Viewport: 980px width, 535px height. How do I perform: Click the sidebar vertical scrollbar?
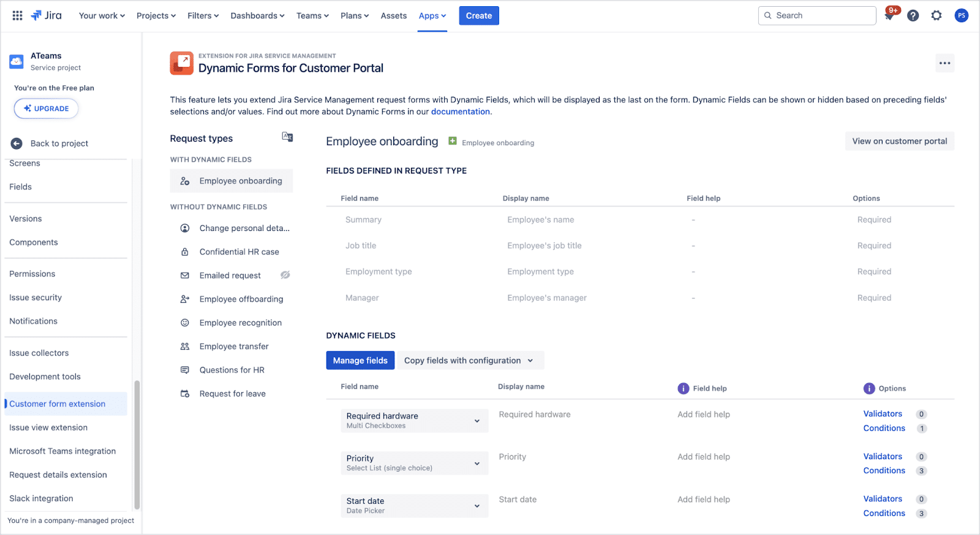[x=137, y=444]
